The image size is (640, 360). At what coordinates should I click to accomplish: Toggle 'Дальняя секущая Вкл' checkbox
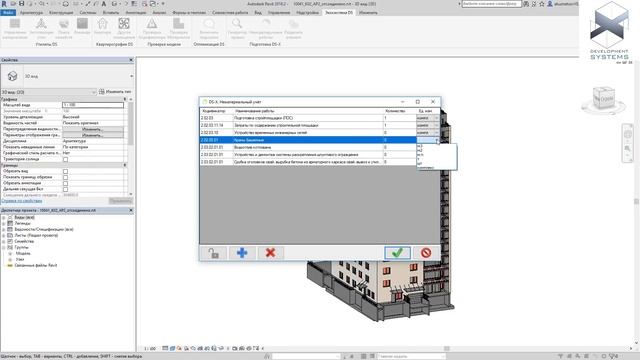point(65,189)
